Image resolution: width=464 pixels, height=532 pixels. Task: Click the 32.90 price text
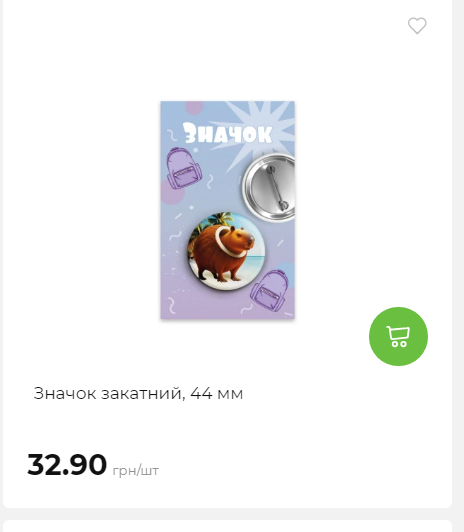pyautogui.click(x=67, y=464)
